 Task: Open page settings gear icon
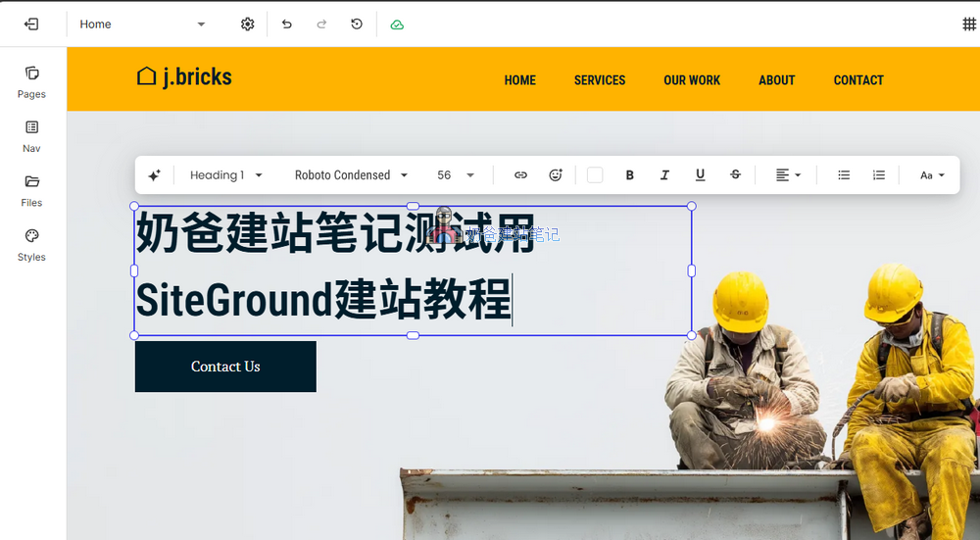tap(248, 25)
